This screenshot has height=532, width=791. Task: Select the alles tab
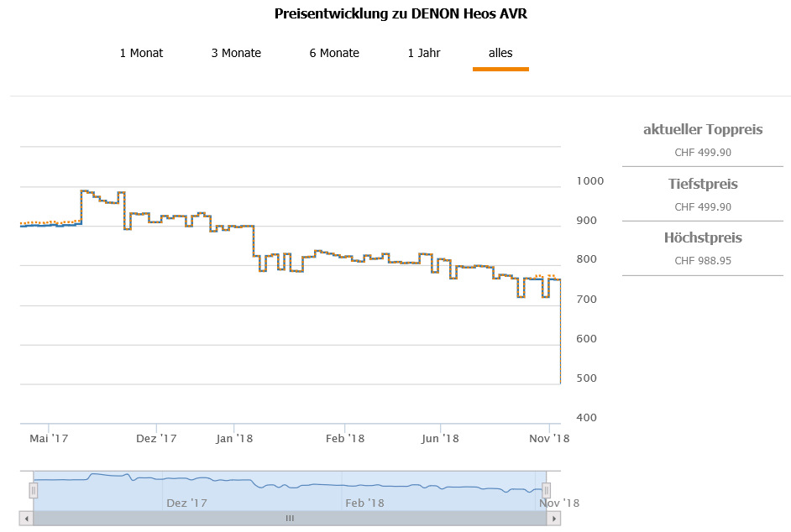pos(500,53)
